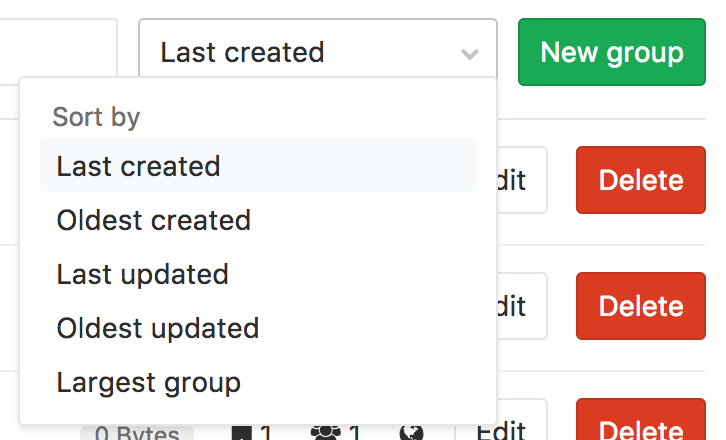
Task: Click the 0 Bytes storage badge
Action: pyautogui.click(x=137, y=433)
